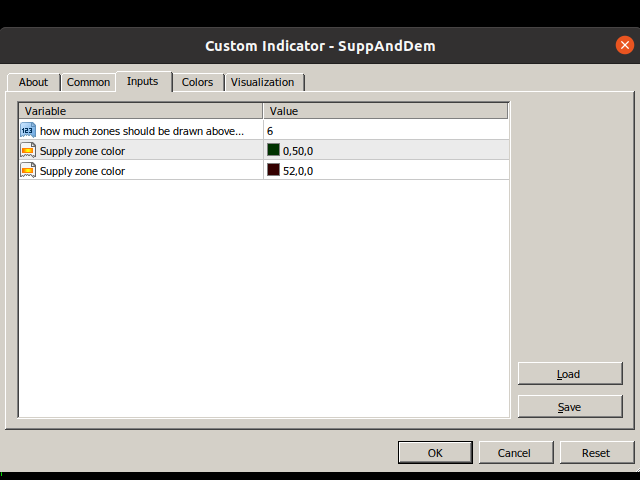The image size is (640, 480).
Task: Show the Visualization tab
Action: click(x=262, y=83)
